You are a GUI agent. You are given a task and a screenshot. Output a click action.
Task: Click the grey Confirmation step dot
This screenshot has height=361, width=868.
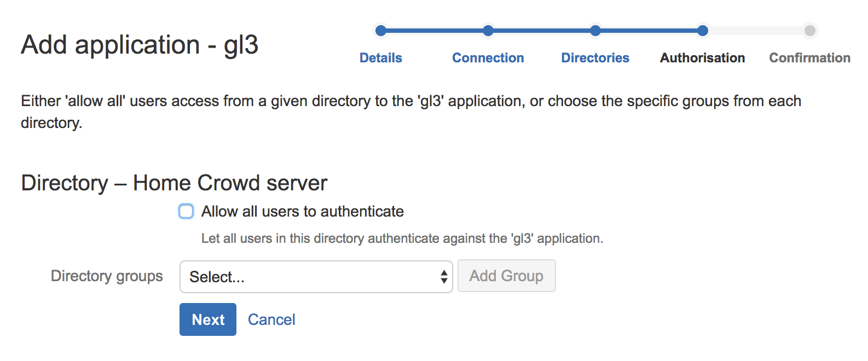point(810,31)
